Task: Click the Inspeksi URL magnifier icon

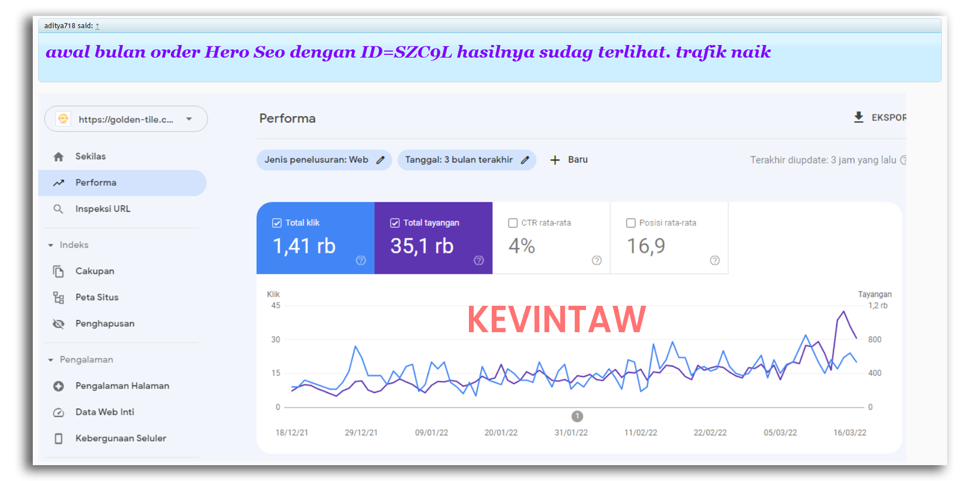Action: [59, 209]
